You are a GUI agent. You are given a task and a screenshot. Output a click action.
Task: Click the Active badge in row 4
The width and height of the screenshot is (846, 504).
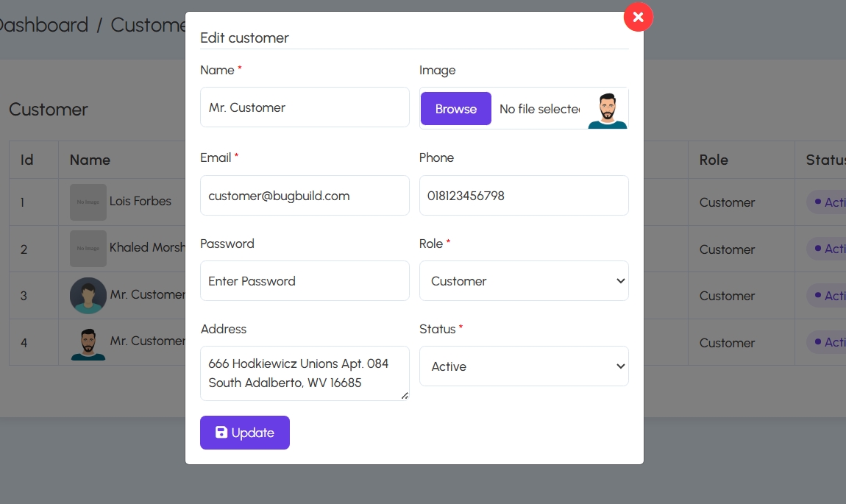[x=827, y=342]
